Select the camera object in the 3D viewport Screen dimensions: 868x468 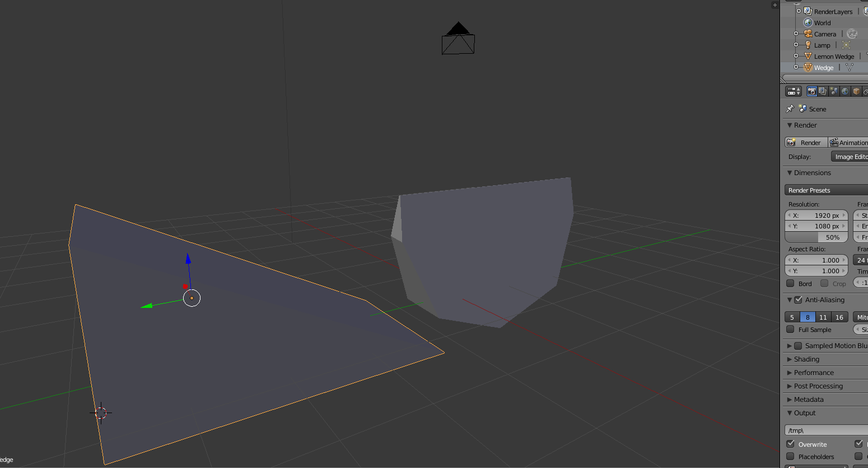(458, 38)
